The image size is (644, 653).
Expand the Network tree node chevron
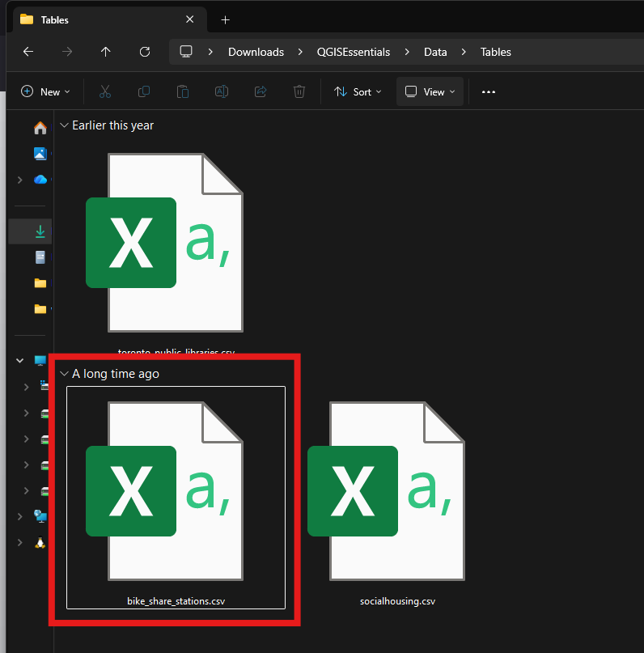pyautogui.click(x=19, y=516)
